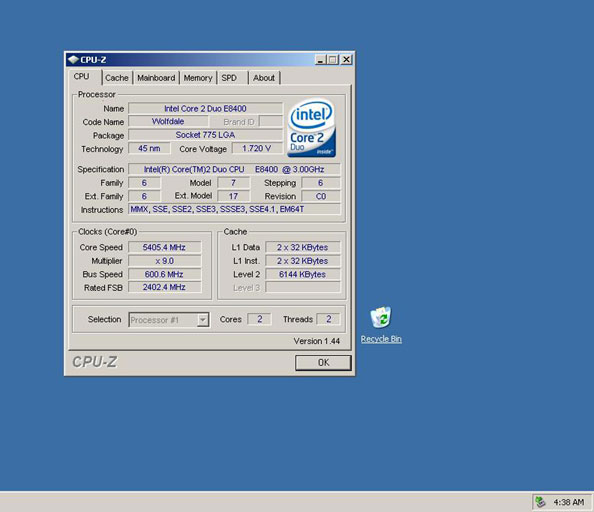Click the CPU-Z title bar app icon
This screenshot has width=594, height=512.
coord(73,59)
